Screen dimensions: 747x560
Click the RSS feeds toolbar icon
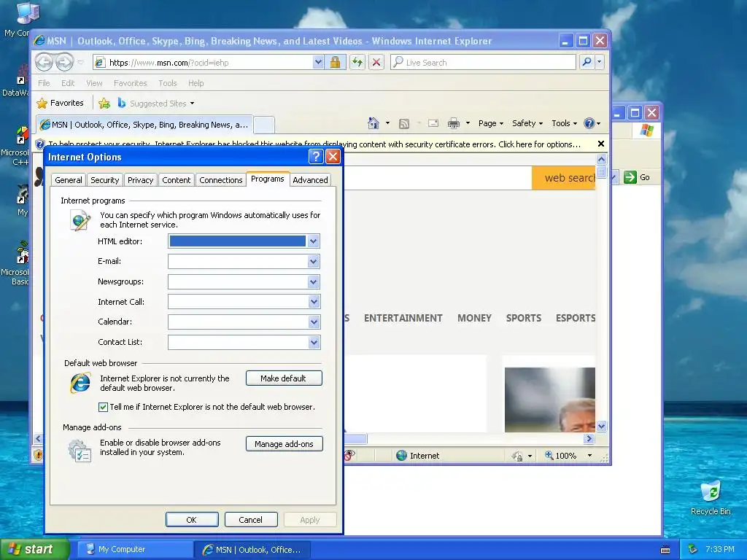pyautogui.click(x=404, y=124)
